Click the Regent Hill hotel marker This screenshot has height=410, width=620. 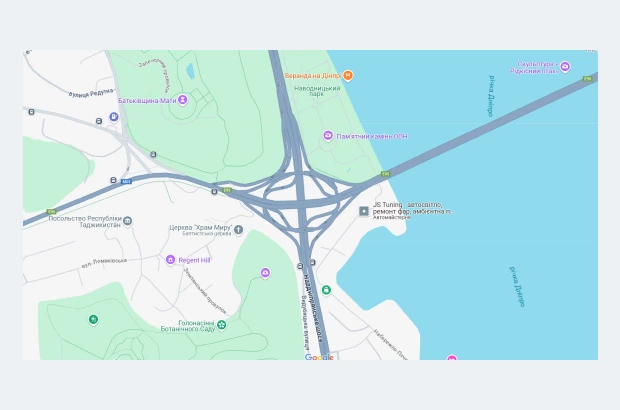(x=170, y=260)
